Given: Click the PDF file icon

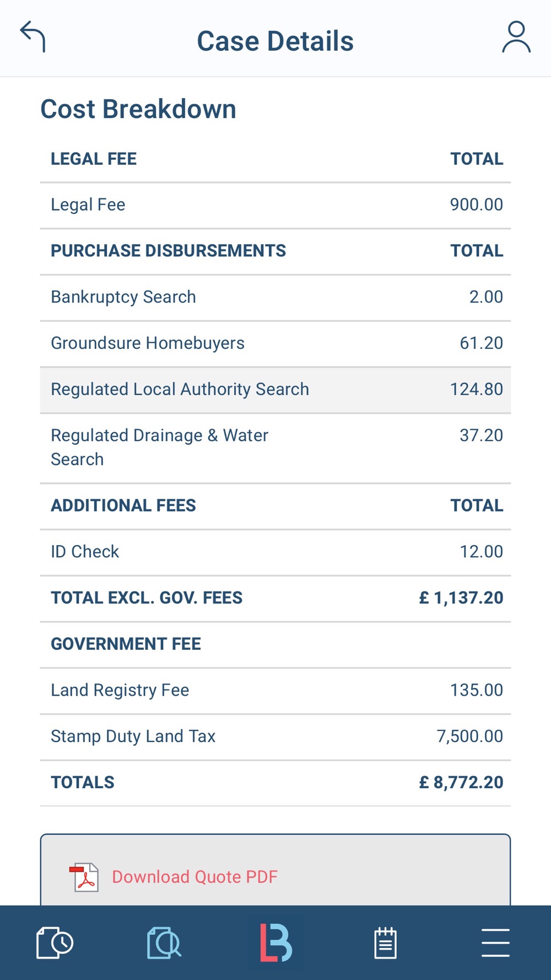Looking at the screenshot, I should tap(84, 877).
